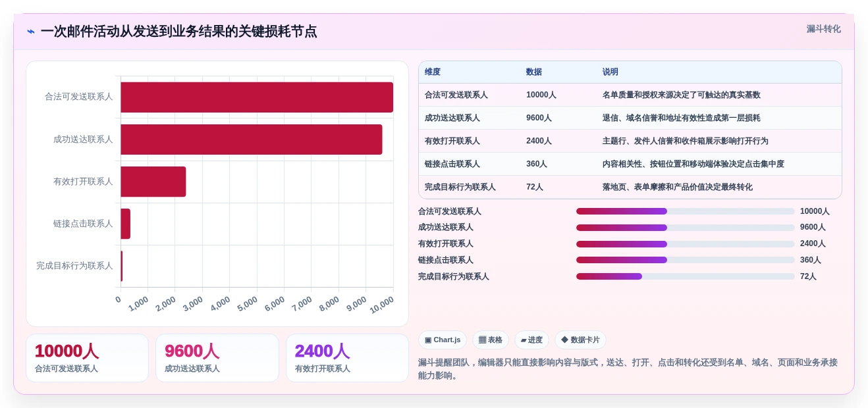Click the 成功送达联系人 chart bar

[x=252, y=140]
